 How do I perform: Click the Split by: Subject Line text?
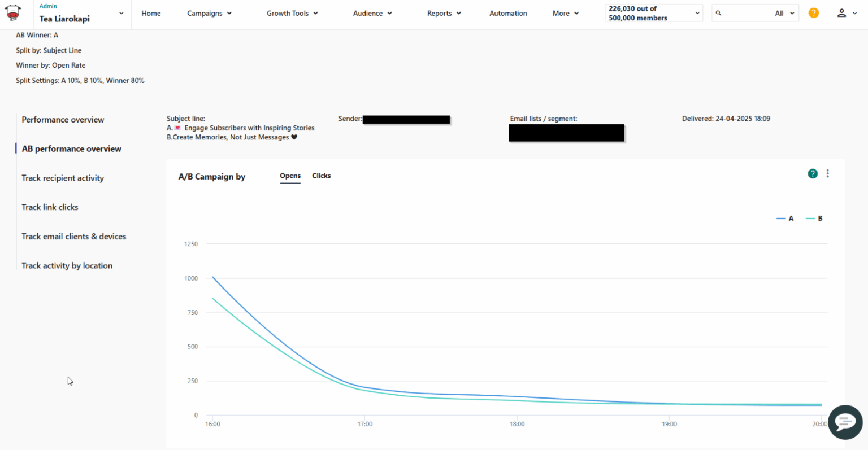[x=49, y=50]
